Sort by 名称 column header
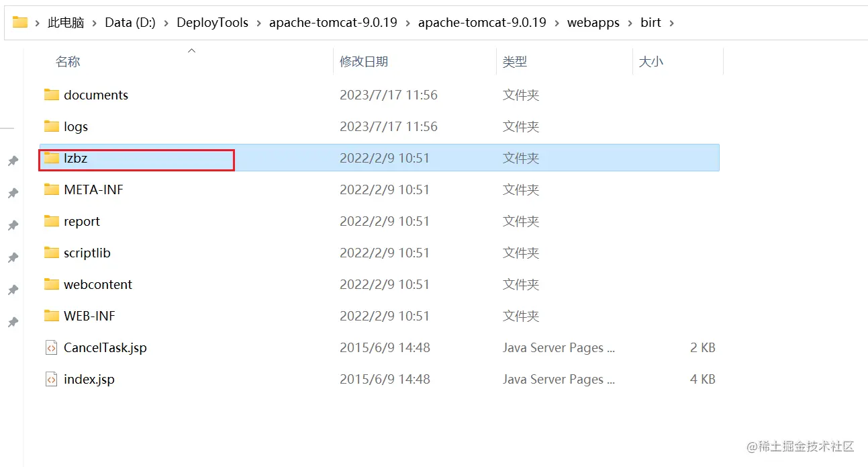This screenshot has width=868, height=467. click(x=68, y=62)
